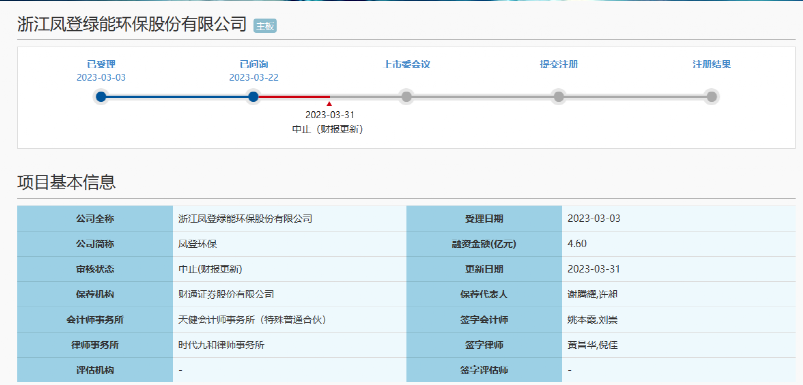Click the 2023-03-31 value in the 更新日期 row

pos(594,269)
